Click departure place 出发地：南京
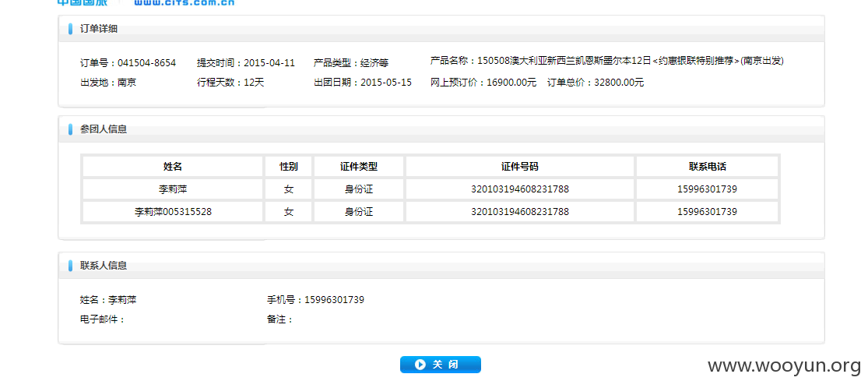The width and height of the screenshot is (868, 388). [108, 83]
